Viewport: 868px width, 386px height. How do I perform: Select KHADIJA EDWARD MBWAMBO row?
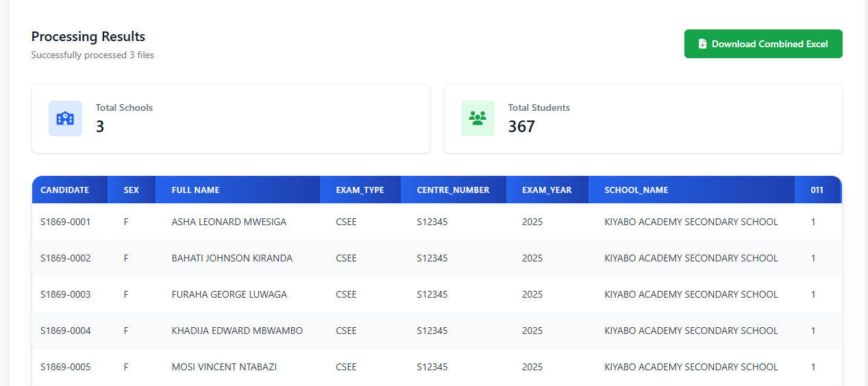click(x=237, y=331)
